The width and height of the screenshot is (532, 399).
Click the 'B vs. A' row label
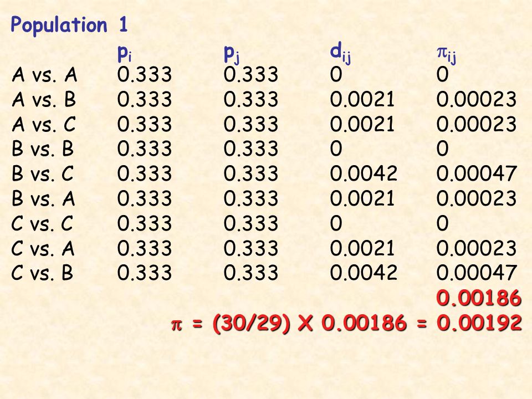point(43,198)
